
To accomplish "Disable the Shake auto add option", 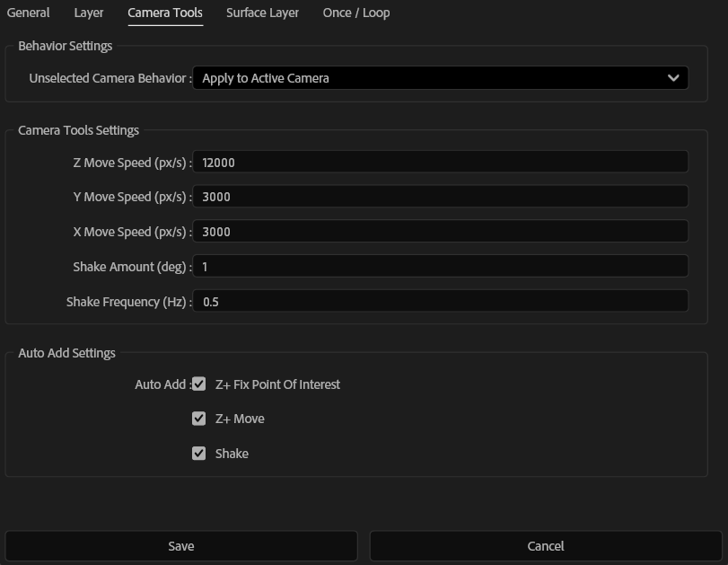I will tap(197, 454).
